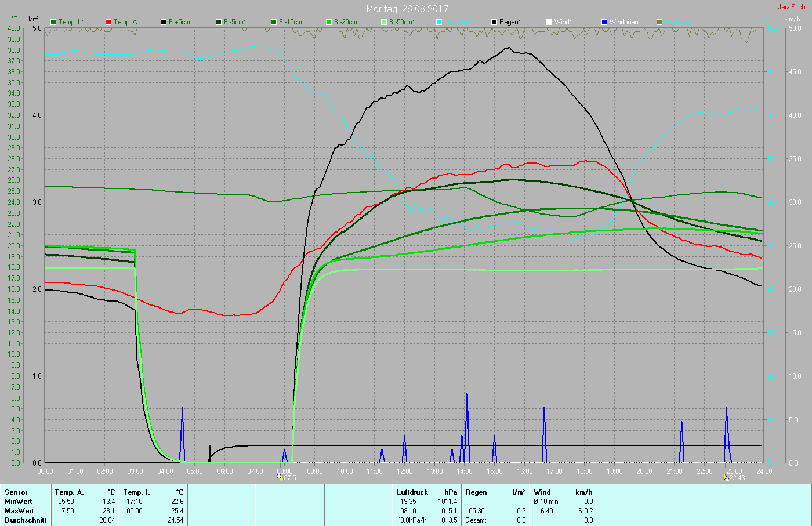
Task: Click the MaxWert row label
Action: coord(19,511)
